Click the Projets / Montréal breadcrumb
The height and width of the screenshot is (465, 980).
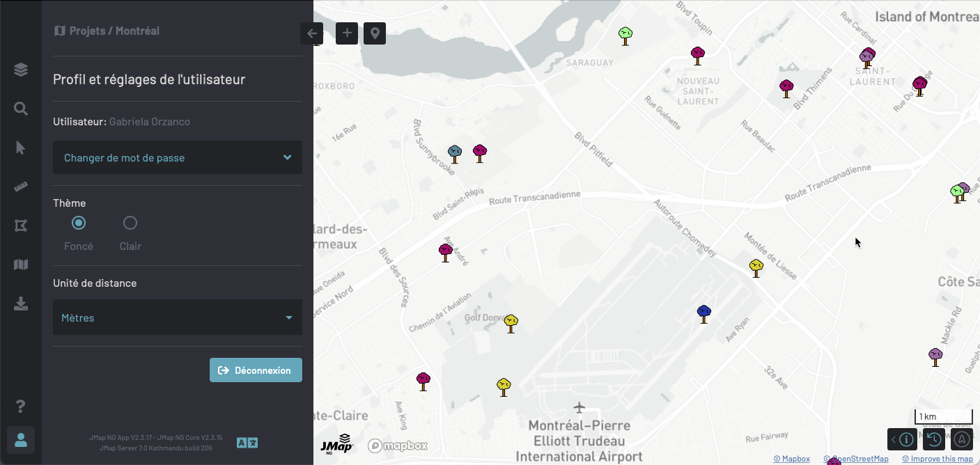point(107,31)
